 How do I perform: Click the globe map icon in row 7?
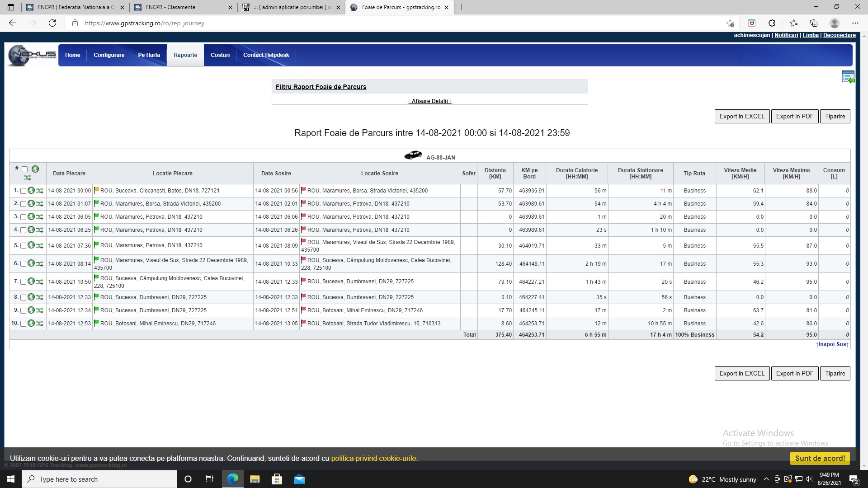click(x=31, y=282)
